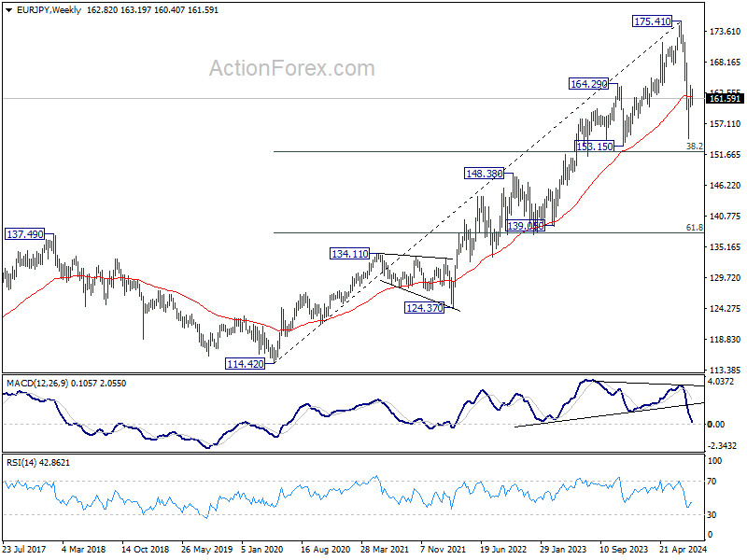Click the 26 May 2019 date label

click(x=206, y=550)
